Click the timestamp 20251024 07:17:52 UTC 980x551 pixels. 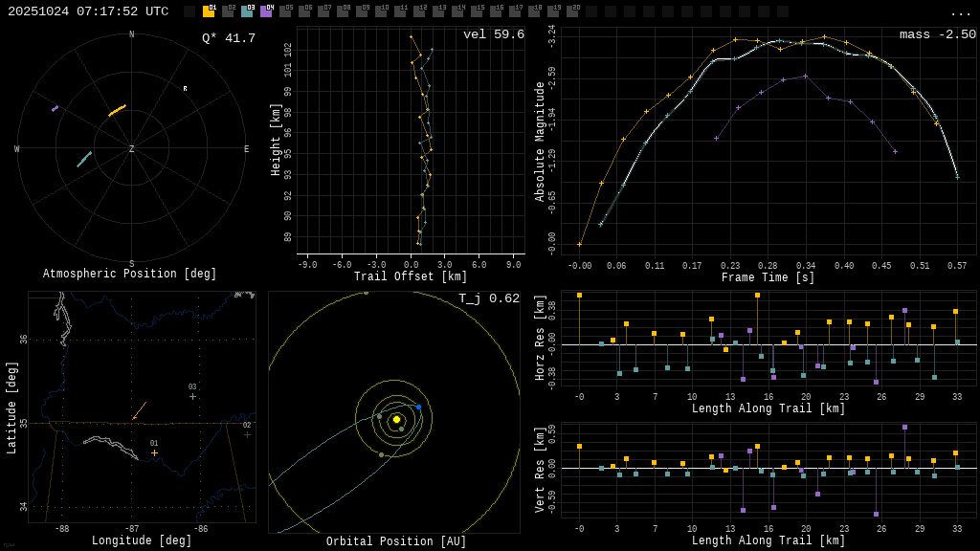point(88,11)
